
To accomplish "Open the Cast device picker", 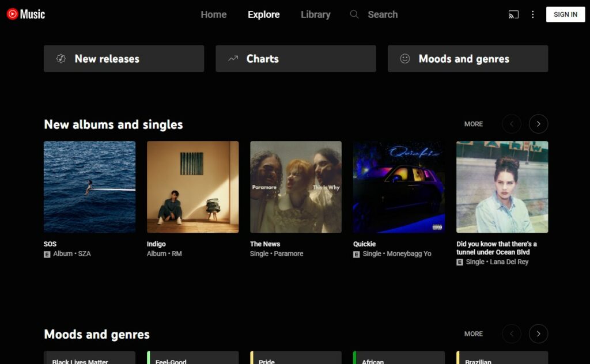I will 512,14.
